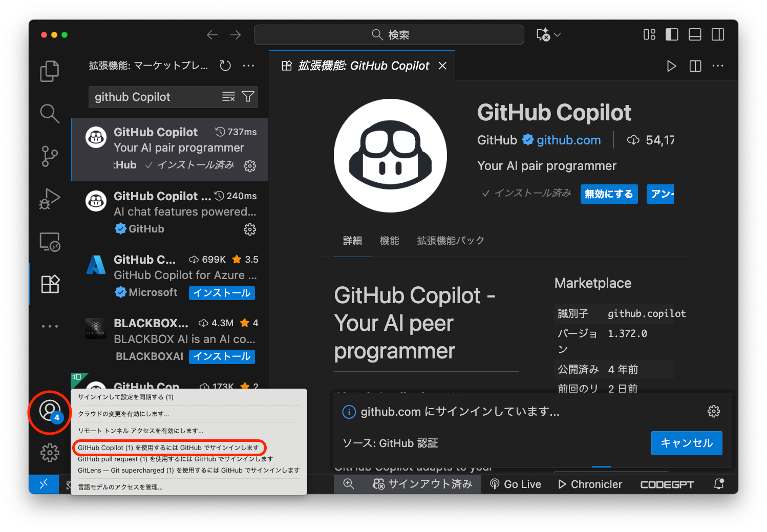Switch to the 機能 tab
Screen dimensions: 767x532
click(x=389, y=241)
